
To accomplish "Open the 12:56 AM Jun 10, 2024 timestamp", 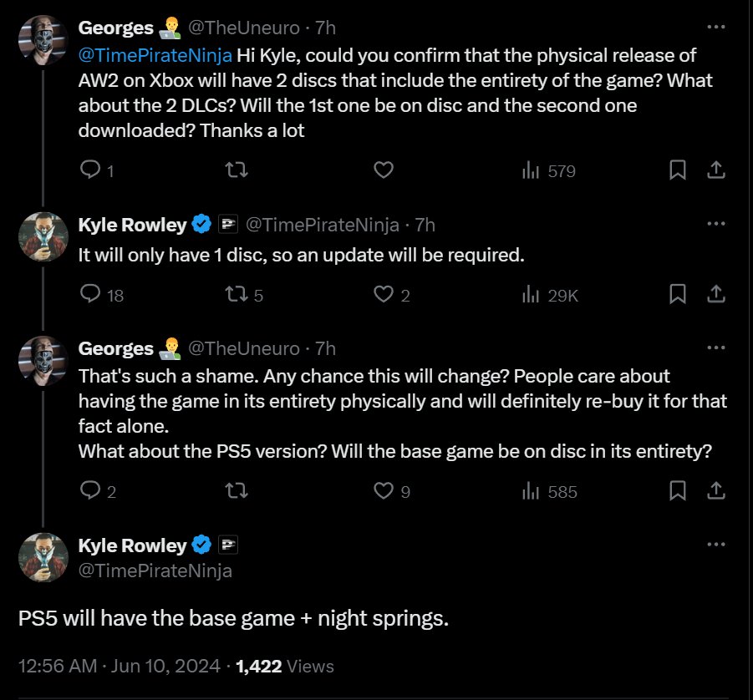I will [x=123, y=666].
